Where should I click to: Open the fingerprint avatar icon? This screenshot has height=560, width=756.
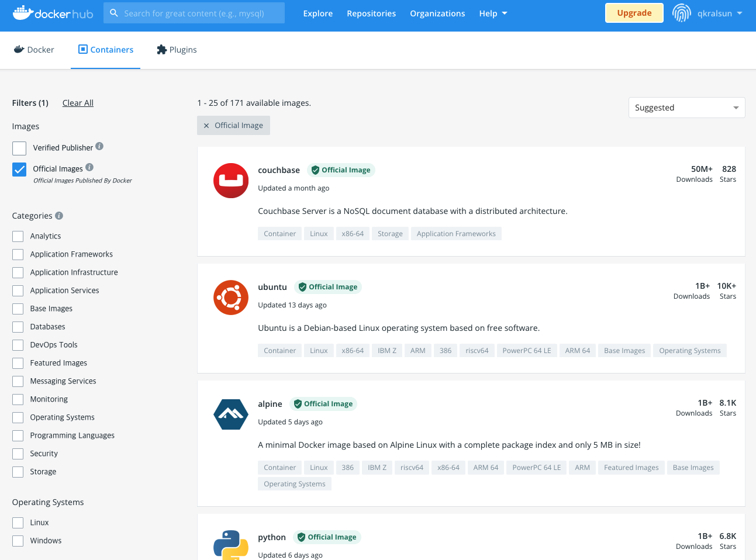[x=681, y=13]
